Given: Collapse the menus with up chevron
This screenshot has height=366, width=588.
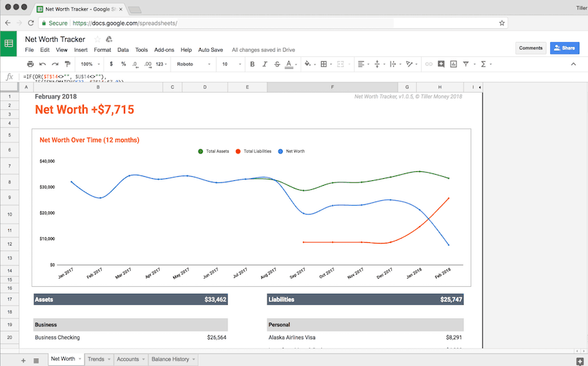Looking at the screenshot, I should click(574, 64).
